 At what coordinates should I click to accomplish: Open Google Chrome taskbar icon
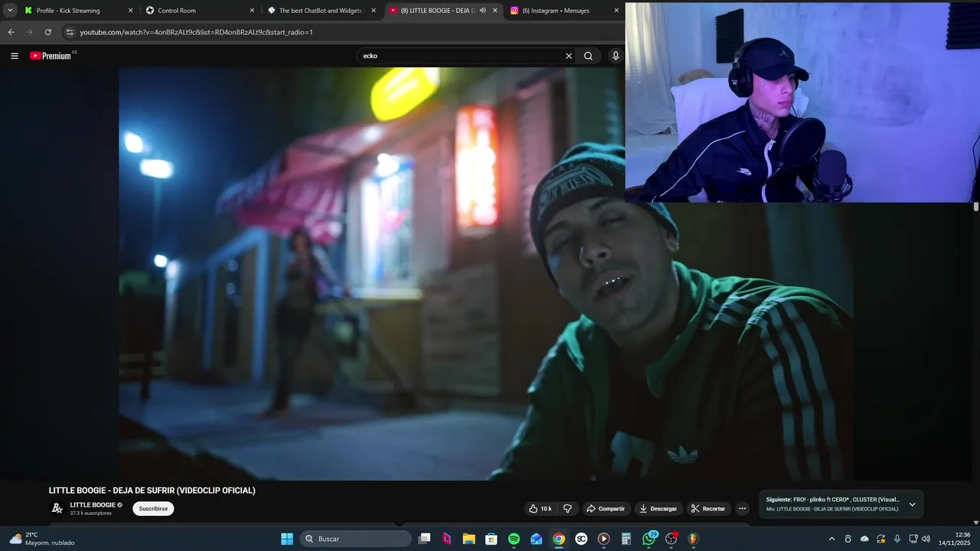point(559,539)
